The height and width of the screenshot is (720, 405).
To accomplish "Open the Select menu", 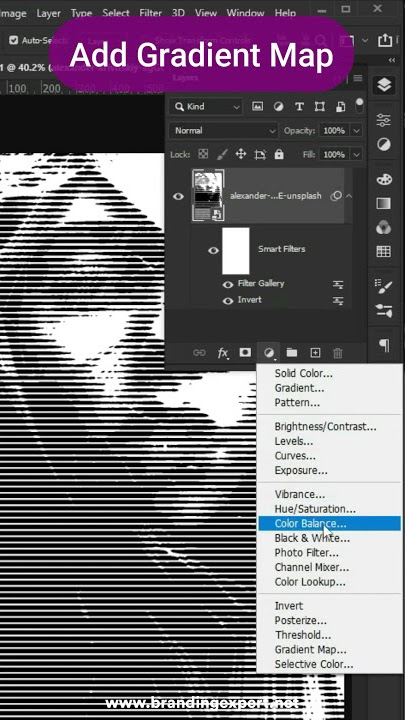I will pyautogui.click(x=116, y=13).
